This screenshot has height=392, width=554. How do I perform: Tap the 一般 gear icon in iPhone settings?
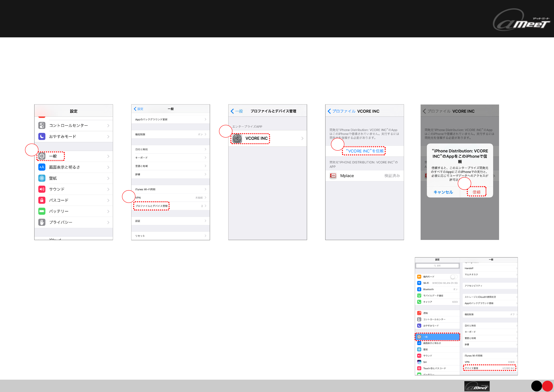click(x=42, y=156)
